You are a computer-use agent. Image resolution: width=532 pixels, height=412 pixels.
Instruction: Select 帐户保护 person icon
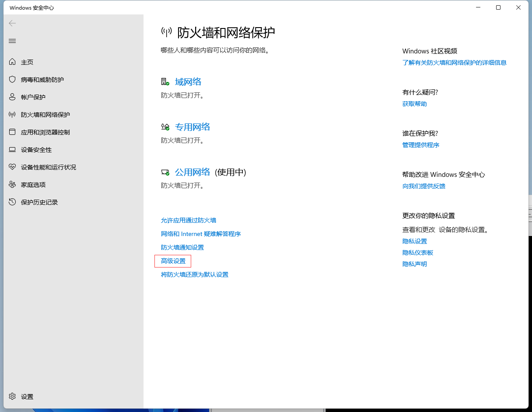(x=12, y=97)
